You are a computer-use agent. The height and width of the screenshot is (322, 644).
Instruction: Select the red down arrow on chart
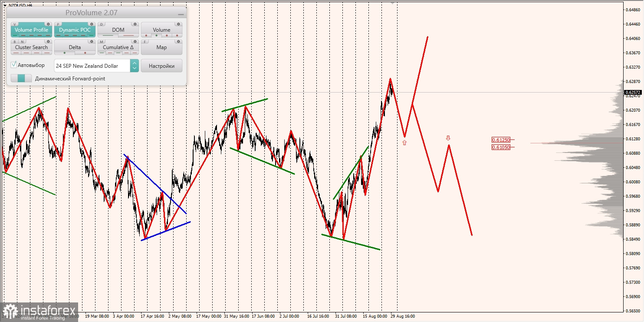click(x=448, y=138)
